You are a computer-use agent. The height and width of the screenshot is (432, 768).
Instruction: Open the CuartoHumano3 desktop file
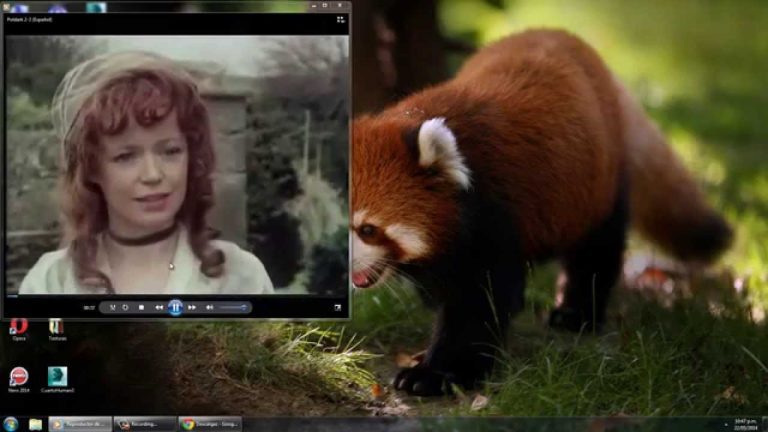point(57,376)
